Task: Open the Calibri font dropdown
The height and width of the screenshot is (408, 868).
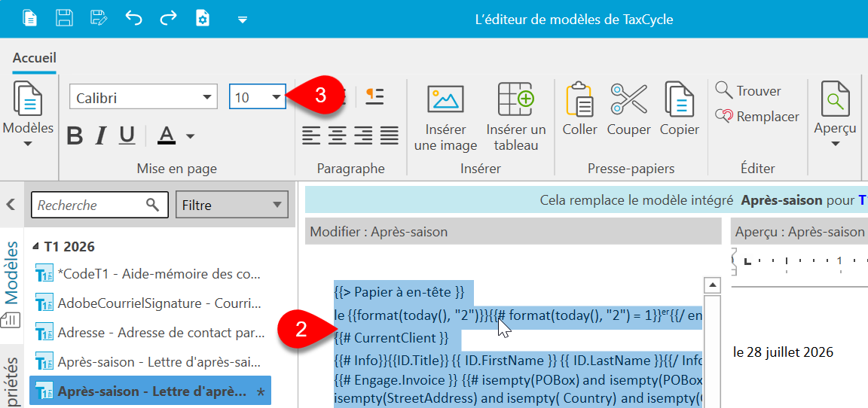Action: tap(143, 97)
